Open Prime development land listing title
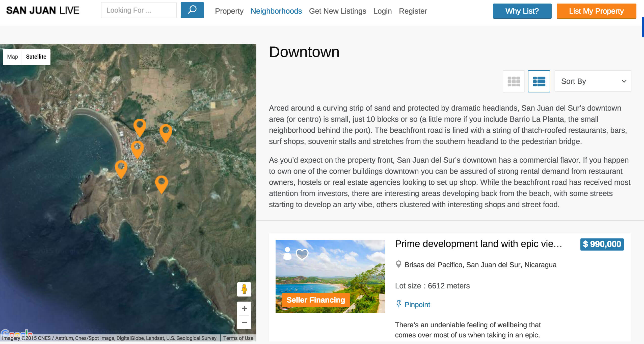The width and height of the screenshot is (644, 344). pos(478,244)
